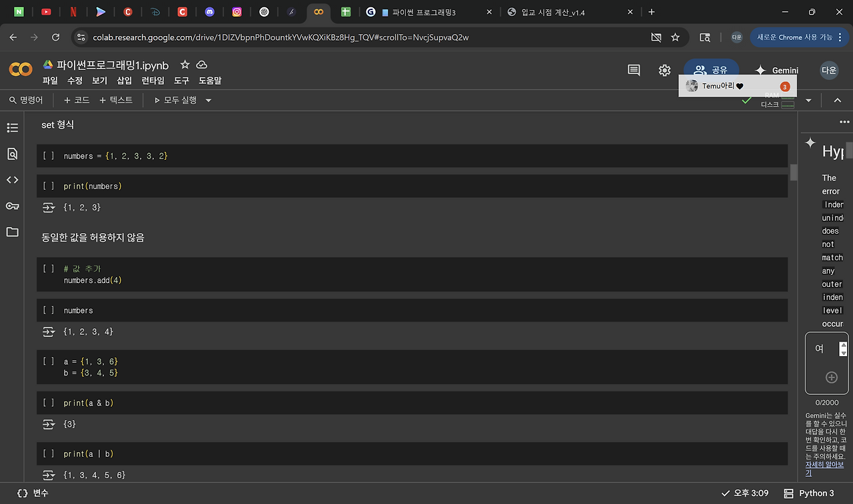View site information icon in address bar

(81, 37)
